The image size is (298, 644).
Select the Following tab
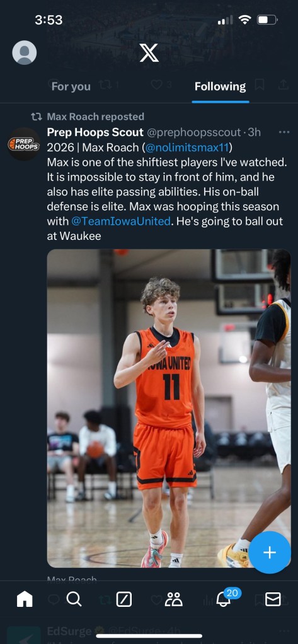220,86
